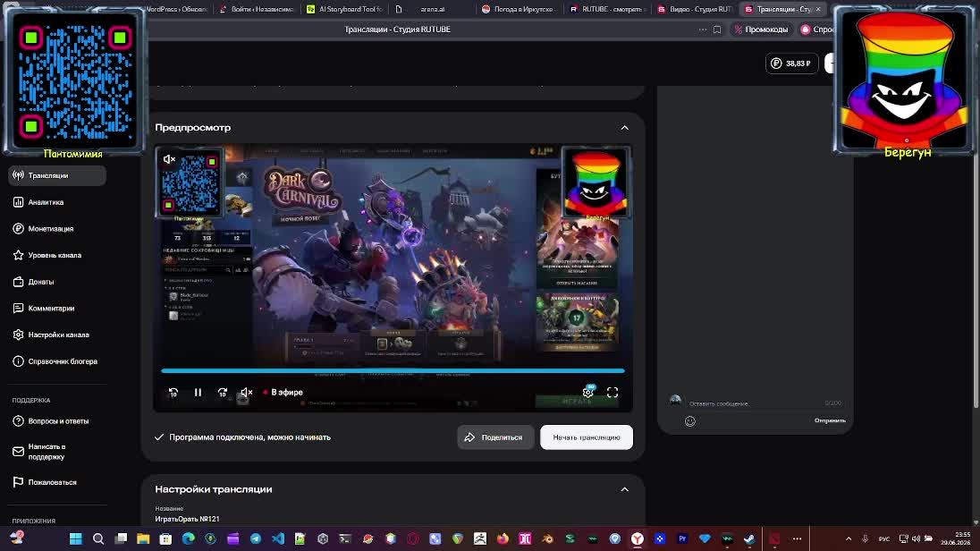980x551 pixels.
Task: Click the 38,83 ₽ balance button
Action: (792, 64)
